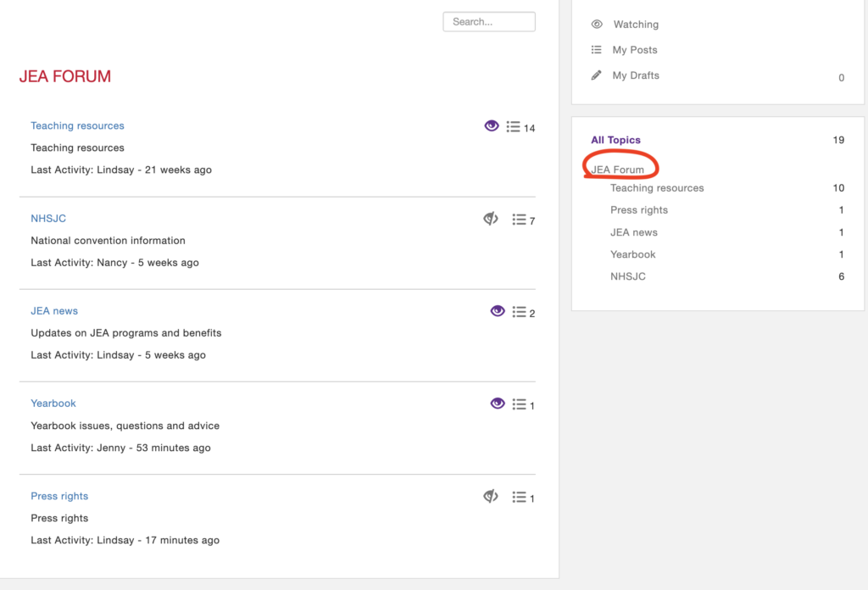Click the NHSJC sidebar count 6
Viewport: 868px width, 590px height.
(x=841, y=276)
